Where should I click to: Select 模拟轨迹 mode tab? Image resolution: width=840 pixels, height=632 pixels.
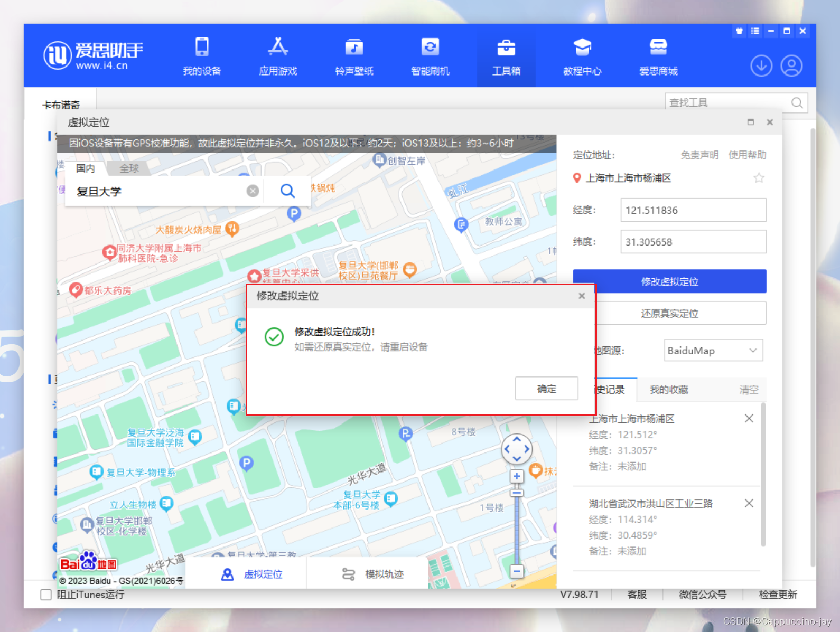[372, 574]
